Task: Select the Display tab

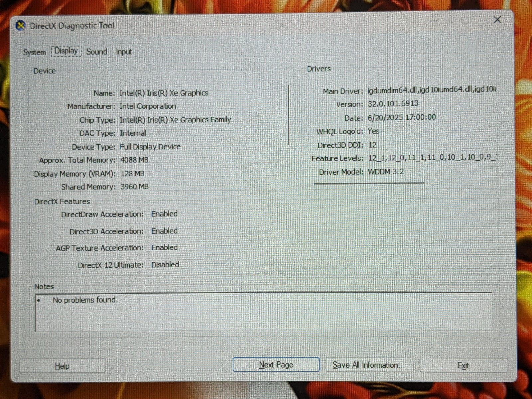Action: 66,51
